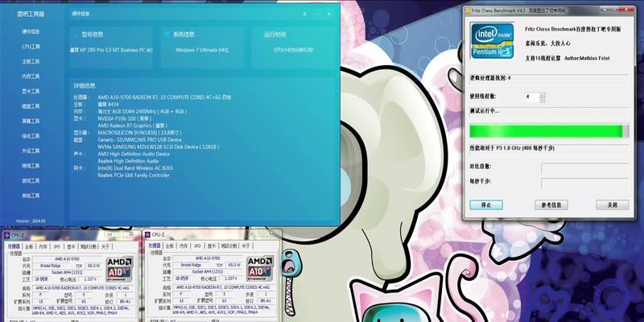Click the icon beside 系统信息
The width and height of the screenshot is (644, 322).
(167, 35)
